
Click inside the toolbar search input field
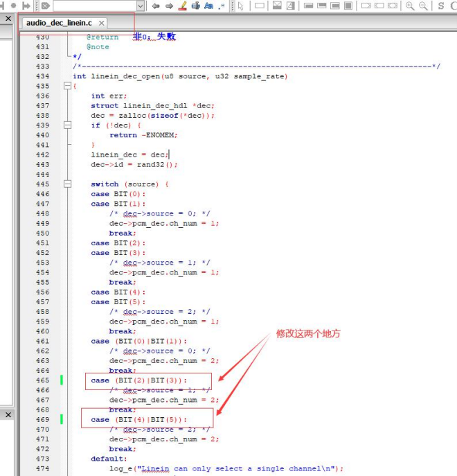[x=96, y=6]
